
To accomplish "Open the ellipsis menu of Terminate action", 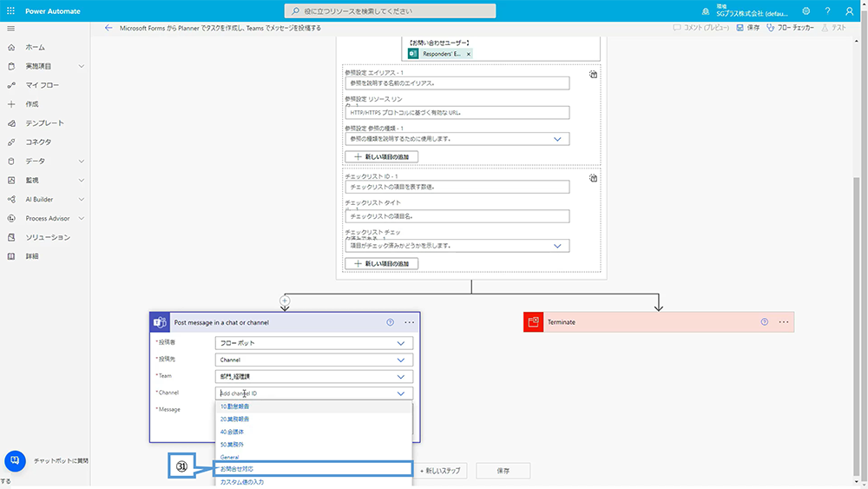I will [x=783, y=321].
